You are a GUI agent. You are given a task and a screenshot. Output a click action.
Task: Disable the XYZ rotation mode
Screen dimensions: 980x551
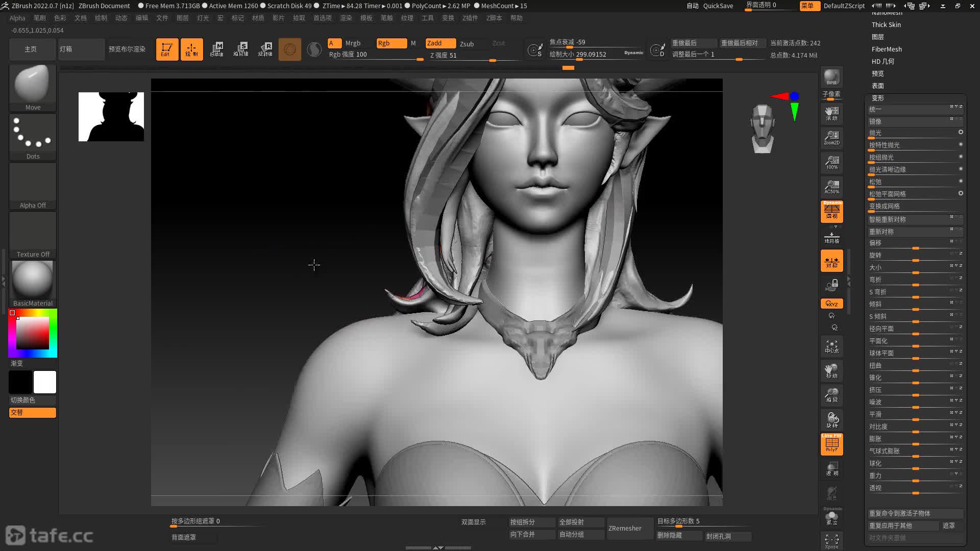click(831, 304)
